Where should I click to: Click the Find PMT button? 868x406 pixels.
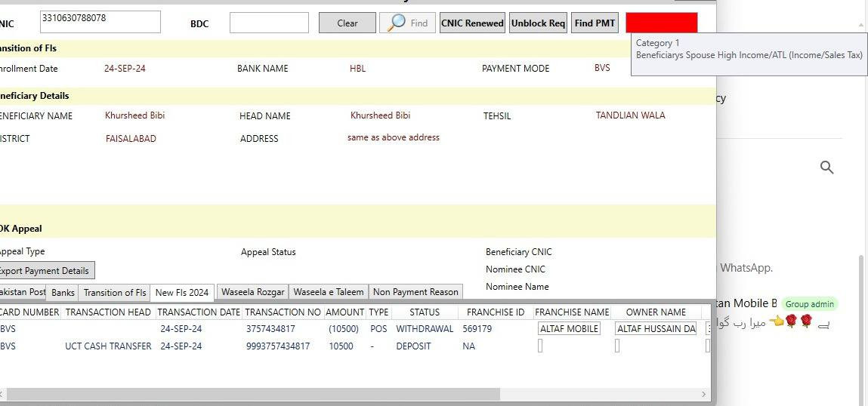(595, 23)
